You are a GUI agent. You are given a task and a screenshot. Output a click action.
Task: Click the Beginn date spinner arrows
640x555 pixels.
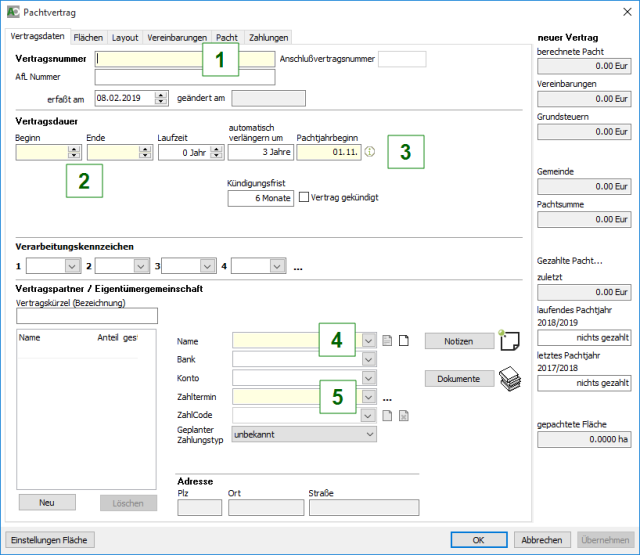74,153
